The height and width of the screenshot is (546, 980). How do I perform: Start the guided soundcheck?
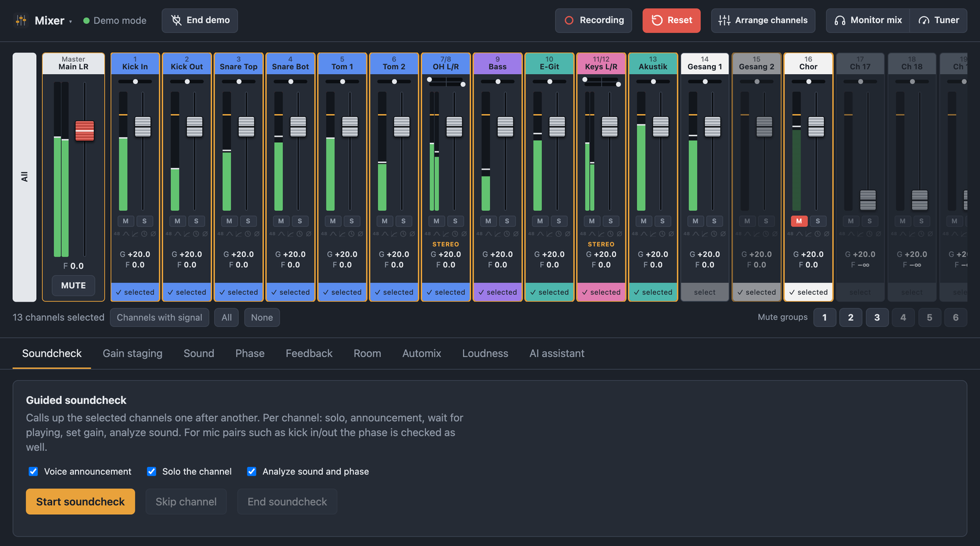pos(80,502)
